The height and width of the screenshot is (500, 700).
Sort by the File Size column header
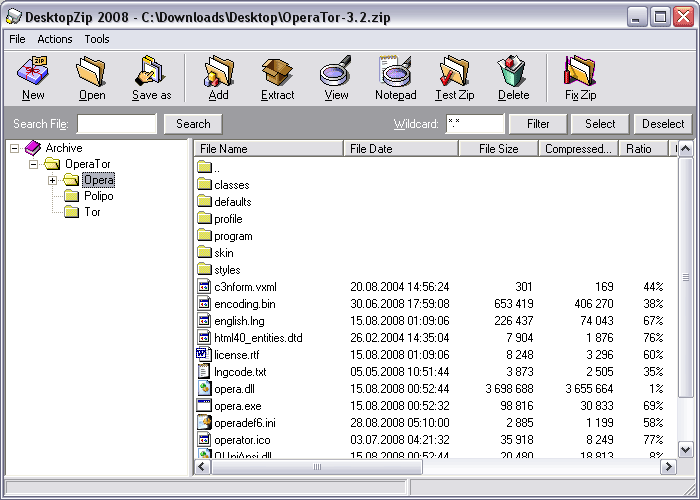pyautogui.click(x=499, y=149)
